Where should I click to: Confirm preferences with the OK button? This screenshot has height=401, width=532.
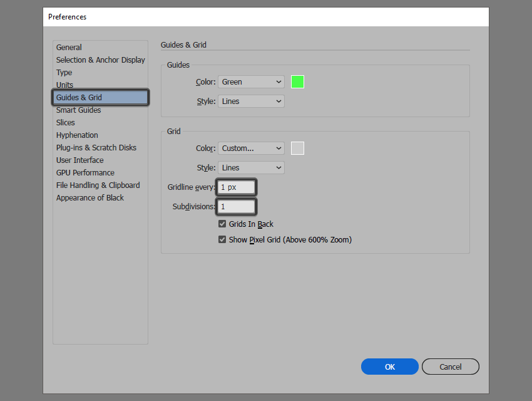point(389,367)
